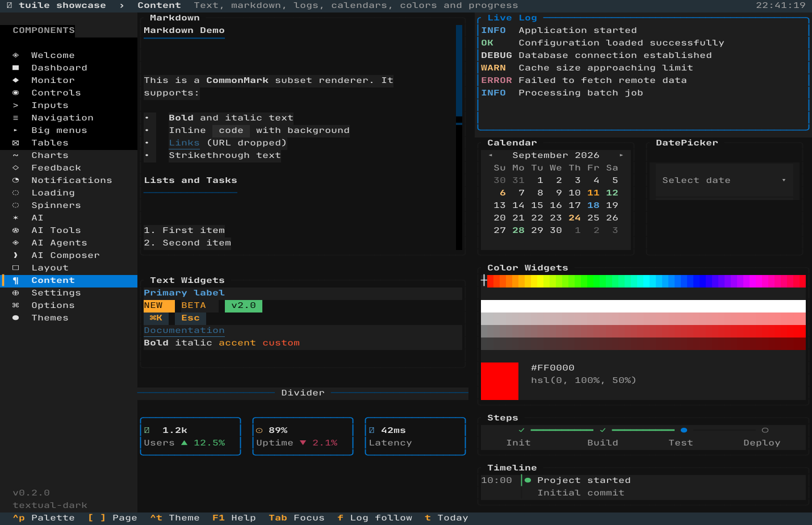Open the Layout section
The height and width of the screenshot is (525, 812).
point(69,268)
